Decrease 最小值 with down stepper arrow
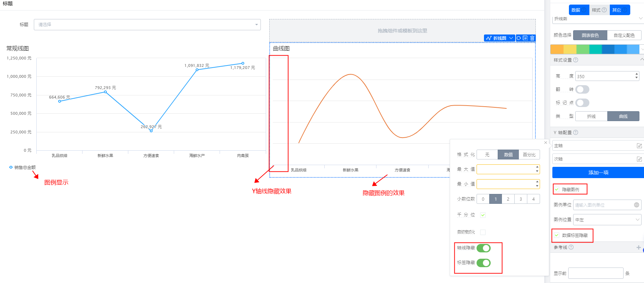This screenshot has width=644, height=283. click(537, 186)
